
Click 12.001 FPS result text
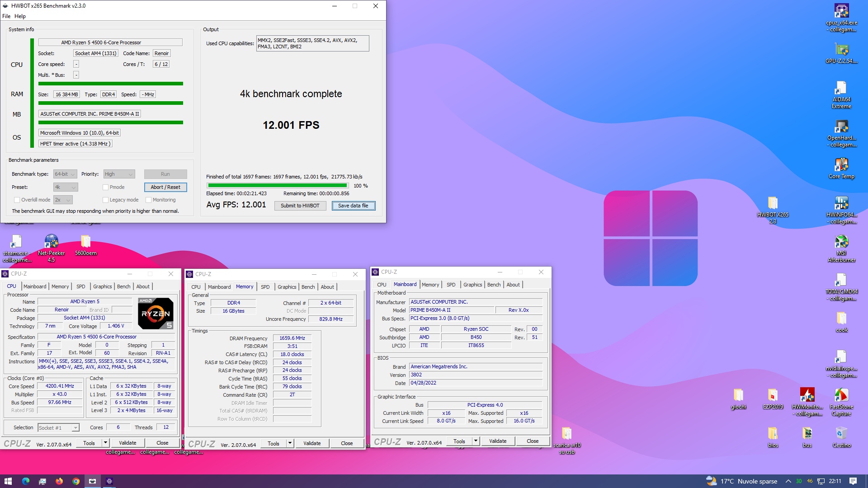(291, 125)
